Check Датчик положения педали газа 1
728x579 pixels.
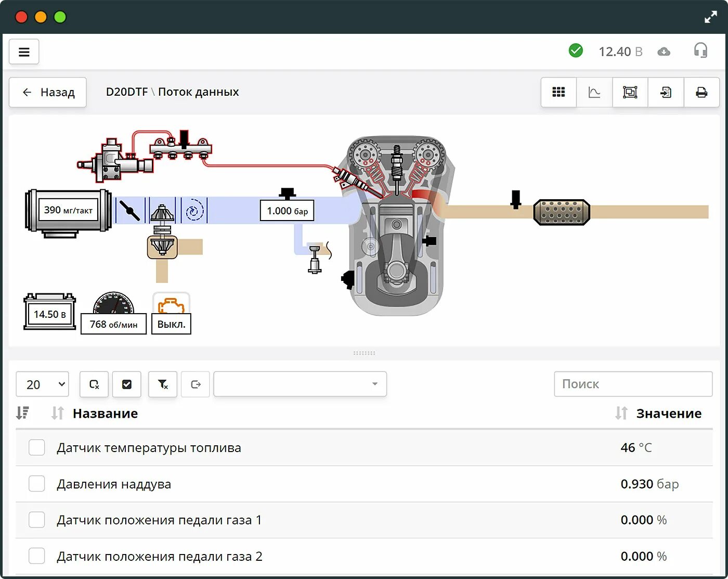36,520
